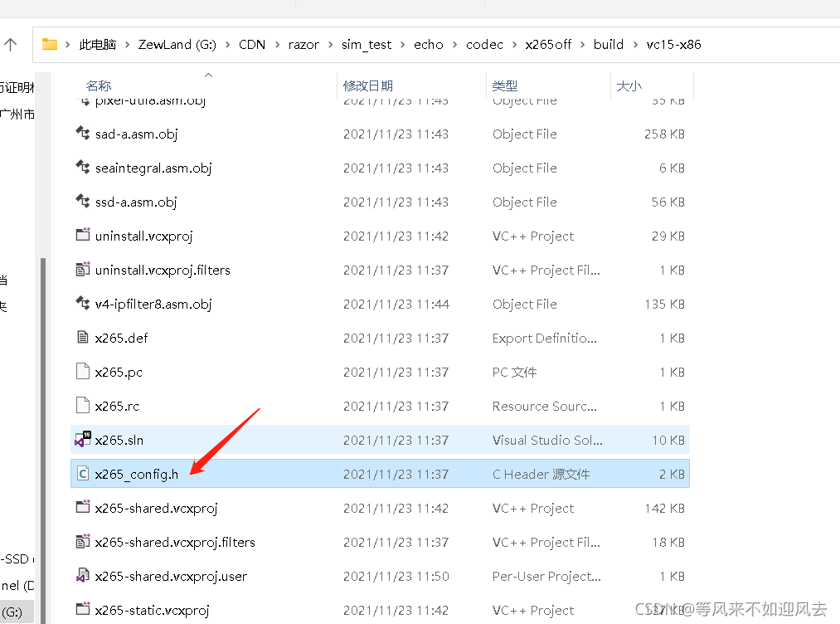
Task: Click type 'PC 文件' of x265.pc
Action: click(514, 372)
